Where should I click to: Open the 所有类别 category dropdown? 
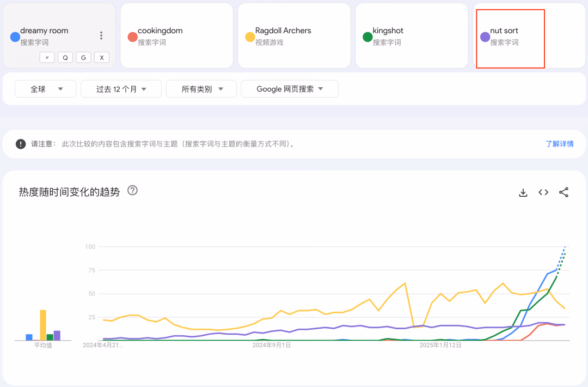click(x=201, y=89)
